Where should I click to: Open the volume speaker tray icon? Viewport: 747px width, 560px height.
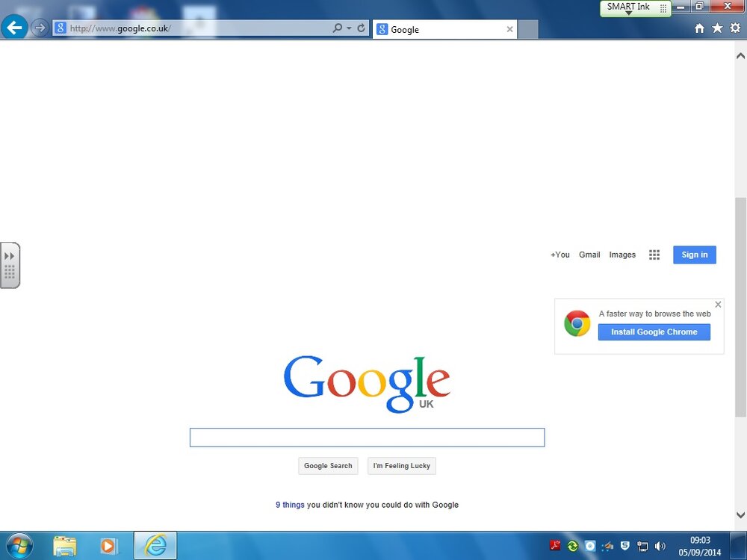(x=660, y=546)
